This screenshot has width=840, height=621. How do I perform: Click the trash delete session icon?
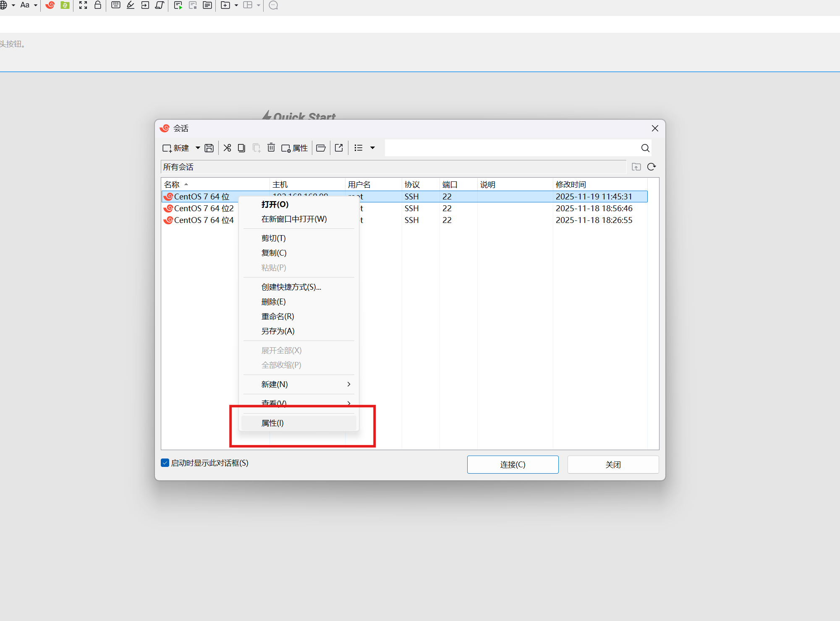[271, 148]
